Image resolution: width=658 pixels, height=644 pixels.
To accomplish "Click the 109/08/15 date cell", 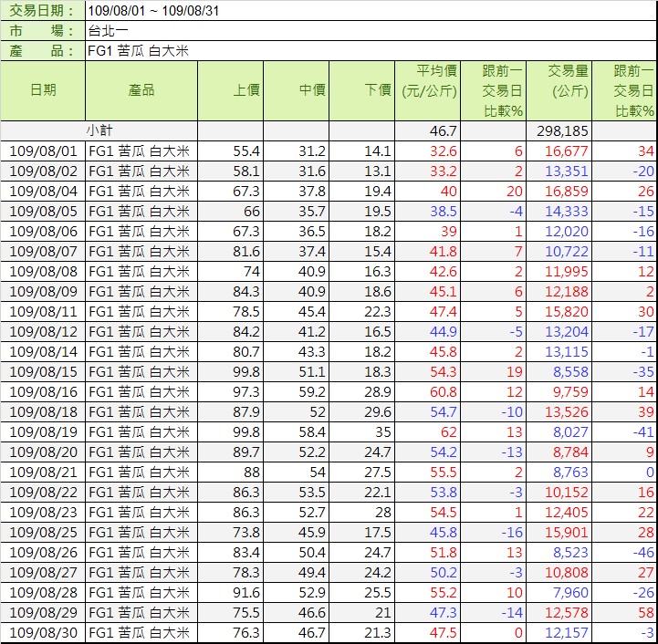I will [43, 372].
